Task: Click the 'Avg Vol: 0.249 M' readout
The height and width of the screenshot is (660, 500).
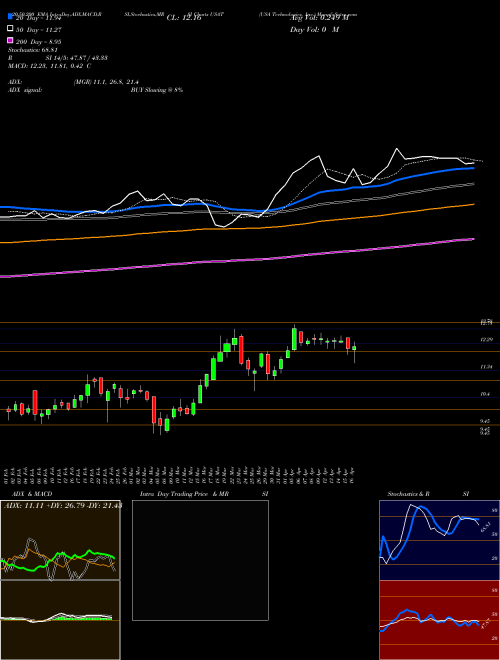Action: pos(319,18)
